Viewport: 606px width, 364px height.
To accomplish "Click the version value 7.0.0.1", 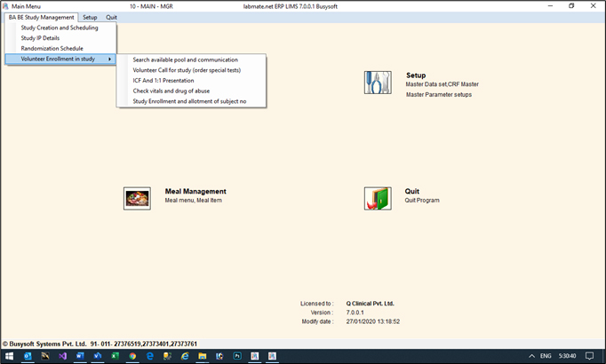I will [355, 313].
